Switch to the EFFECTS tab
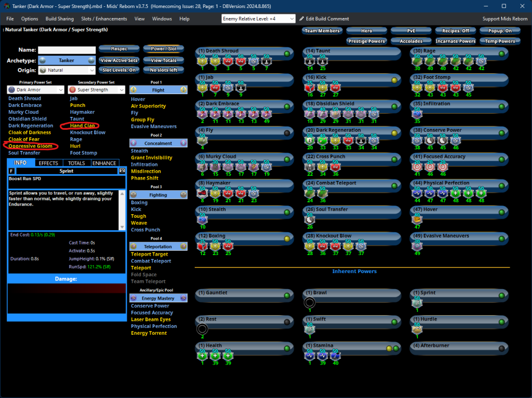Screen dimensions: 532x398 (x=48, y=163)
